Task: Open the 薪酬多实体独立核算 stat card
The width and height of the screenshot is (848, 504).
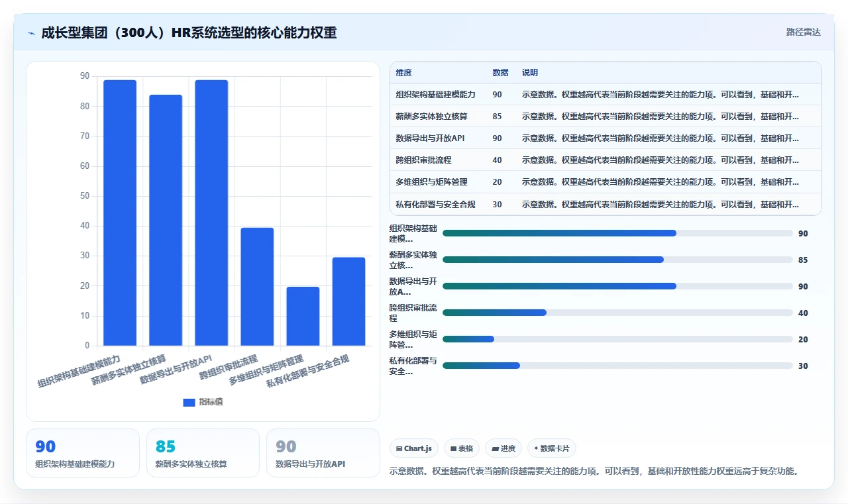Action: (203, 453)
